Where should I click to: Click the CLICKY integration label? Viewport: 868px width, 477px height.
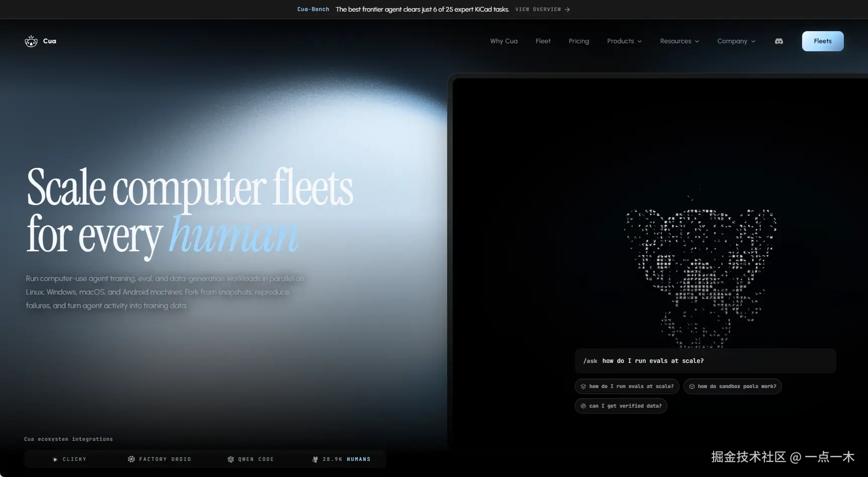pos(74,459)
